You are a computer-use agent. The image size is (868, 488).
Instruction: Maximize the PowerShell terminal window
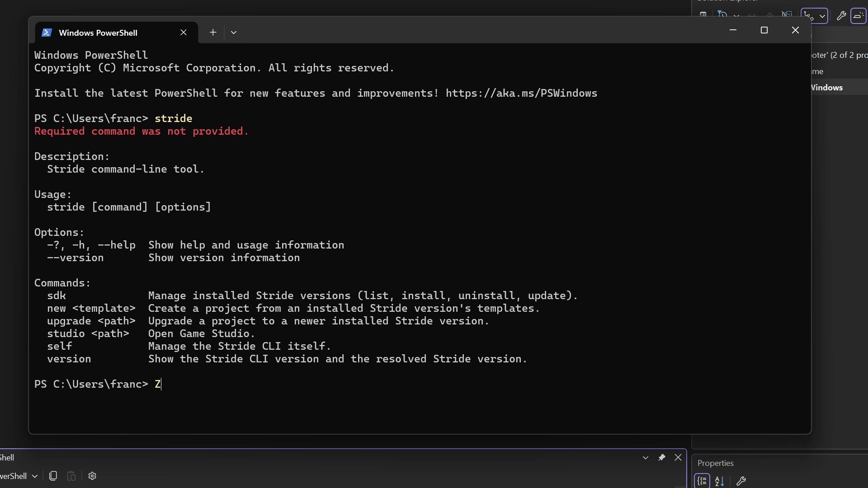pos(764,30)
